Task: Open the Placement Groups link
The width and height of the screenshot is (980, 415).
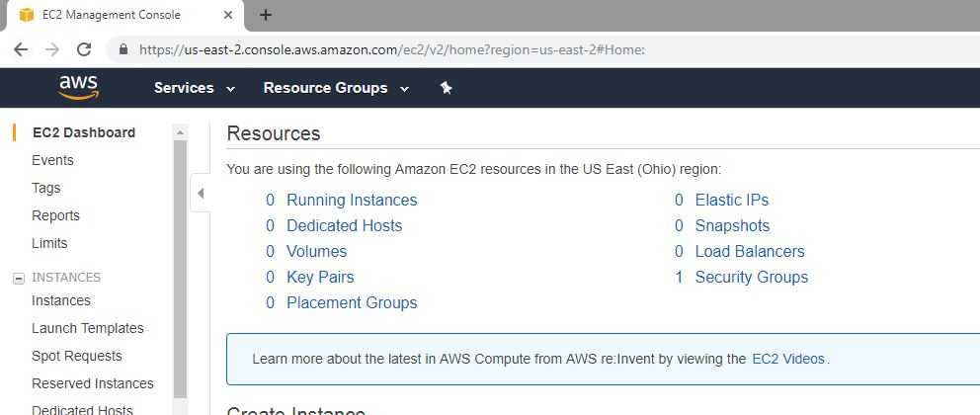Action: (x=352, y=302)
